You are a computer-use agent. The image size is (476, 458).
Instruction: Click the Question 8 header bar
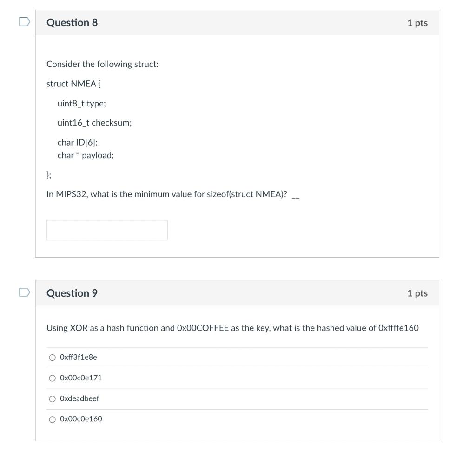[x=237, y=22]
